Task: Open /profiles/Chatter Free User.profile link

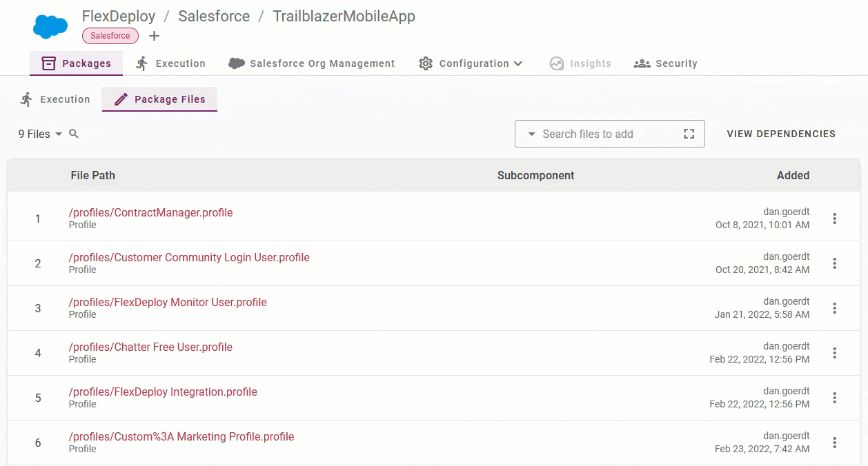Action: [150, 347]
